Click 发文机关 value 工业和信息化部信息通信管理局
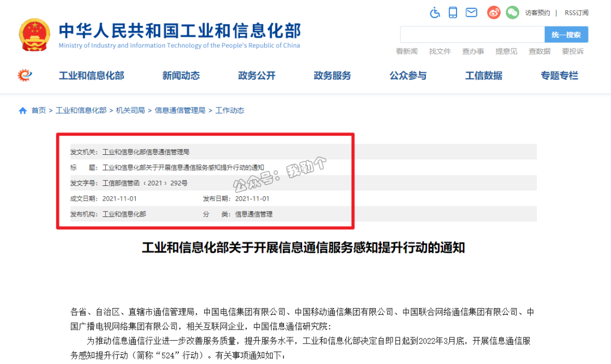Image resolution: width=611 pixels, height=364 pixels. [146, 152]
